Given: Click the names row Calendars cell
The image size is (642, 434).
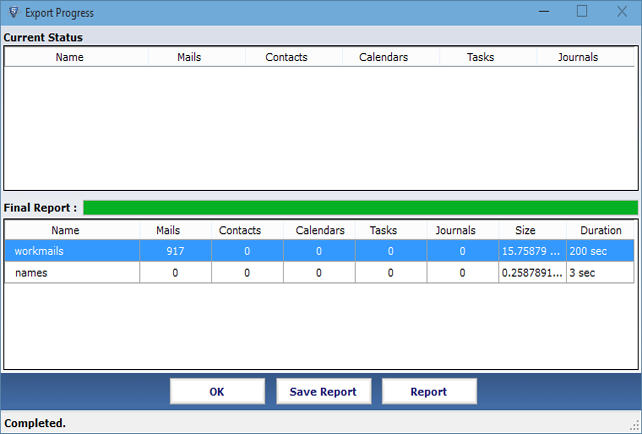Looking at the screenshot, I should click(319, 272).
